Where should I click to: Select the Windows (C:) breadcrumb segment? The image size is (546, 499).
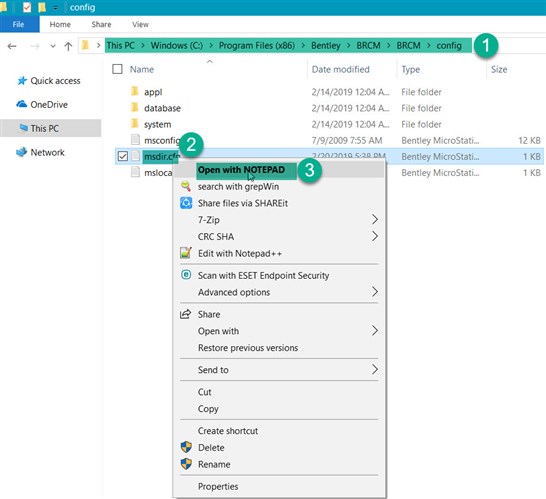point(177,46)
